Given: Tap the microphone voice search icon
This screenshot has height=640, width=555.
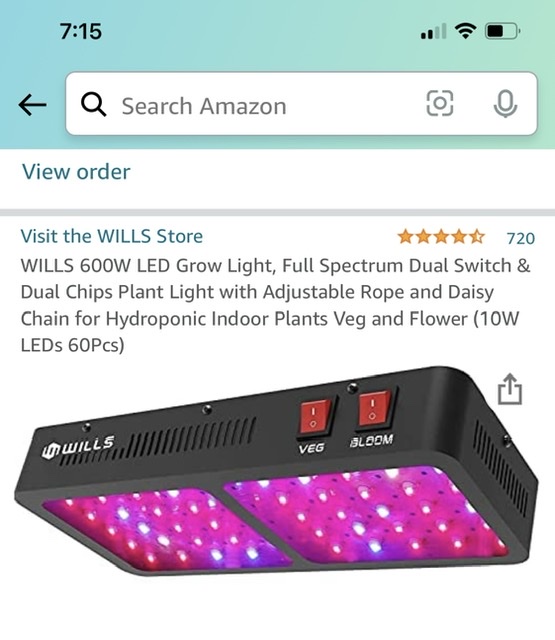Looking at the screenshot, I should click(x=505, y=103).
